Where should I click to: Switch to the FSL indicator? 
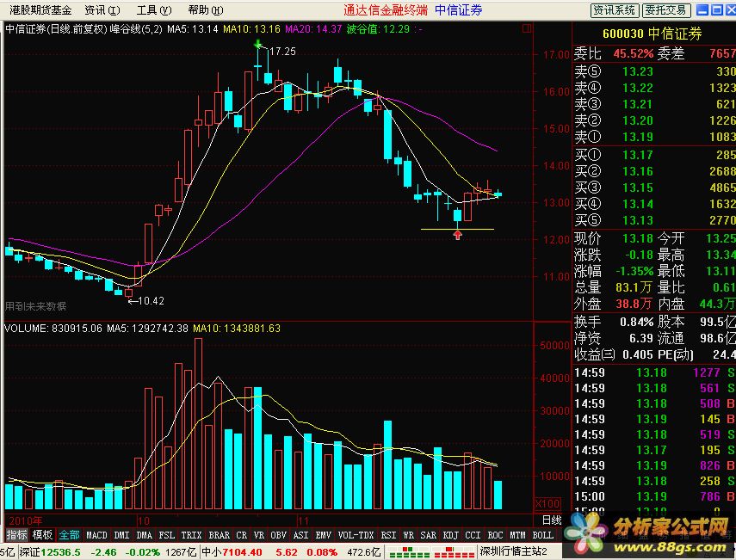point(167,535)
